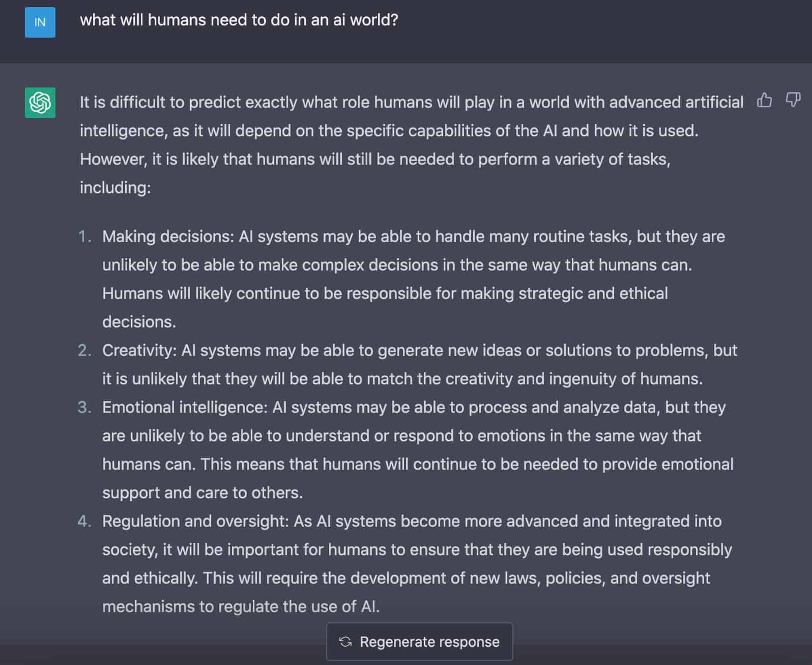Mark the response with thumbs down

[793, 100]
